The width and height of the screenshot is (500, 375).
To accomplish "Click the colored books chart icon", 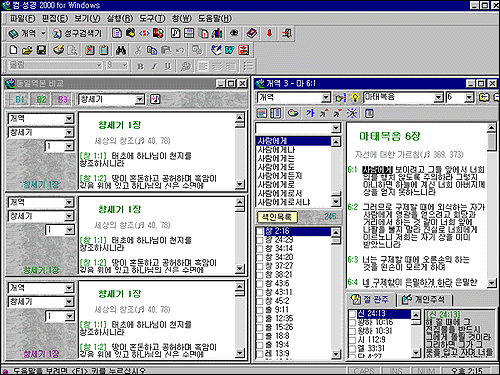I will 217,33.
